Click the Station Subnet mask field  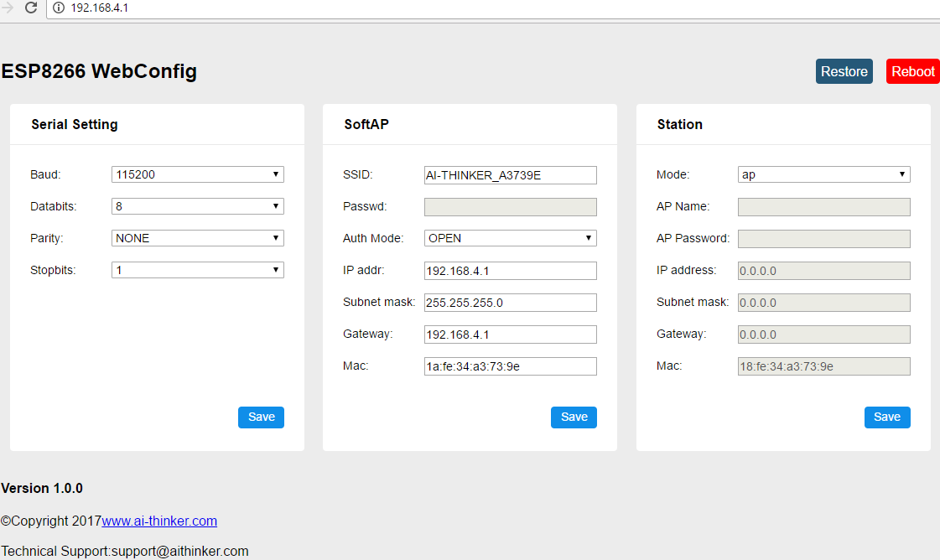click(x=824, y=302)
